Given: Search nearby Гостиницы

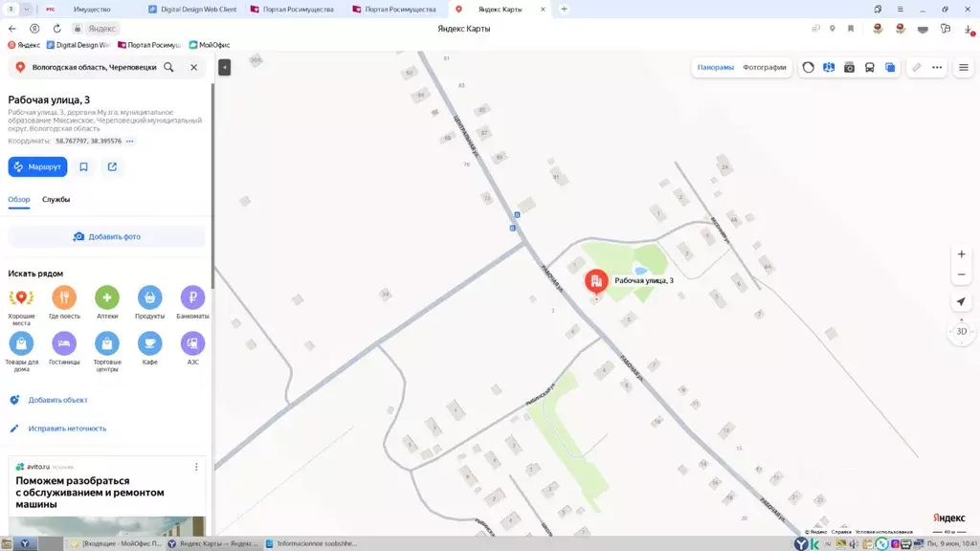Looking at the screenshot, I should point(64,349).
